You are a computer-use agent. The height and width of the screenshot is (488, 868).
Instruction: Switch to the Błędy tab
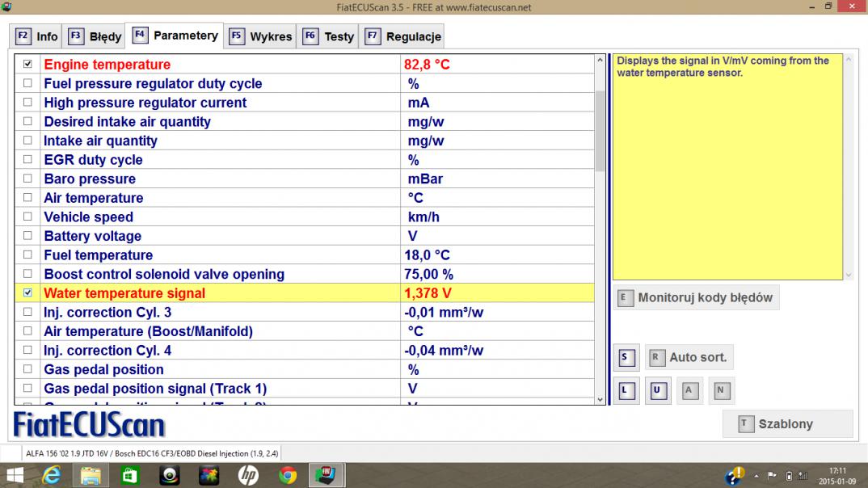(x=96, y=36)
